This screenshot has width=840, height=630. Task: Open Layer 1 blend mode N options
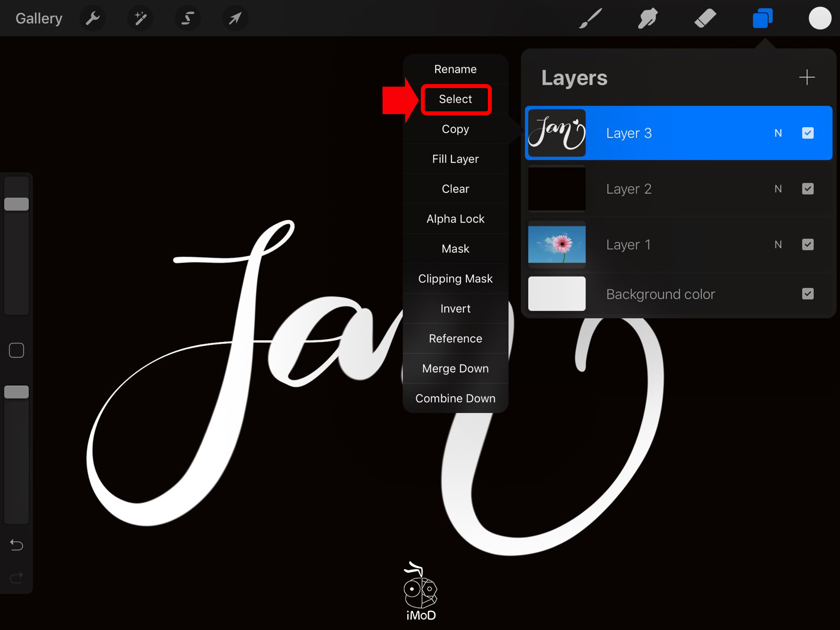pyautogui.click(x=778, y=244)
